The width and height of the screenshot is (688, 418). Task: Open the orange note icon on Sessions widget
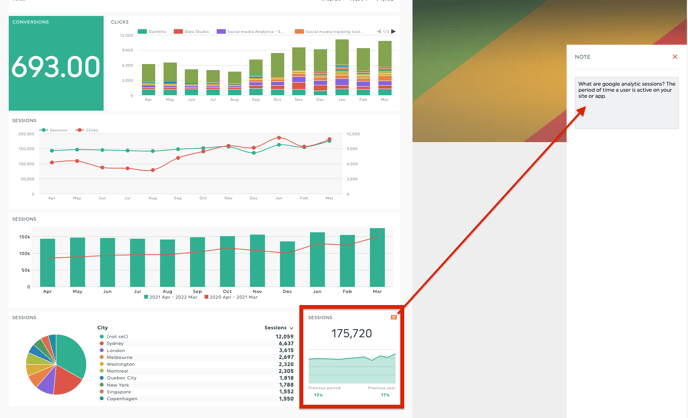(x=394, y=317)
